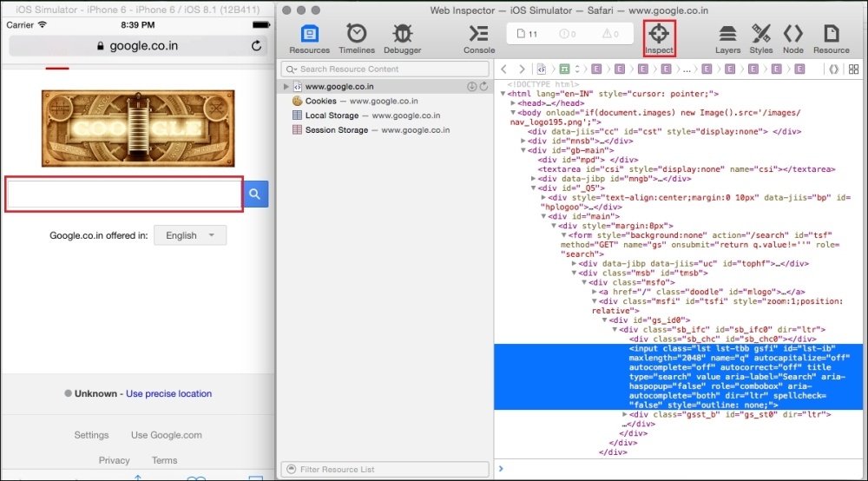
Task: Select the www.google.co.in resource row
Action: pos(384,86)
